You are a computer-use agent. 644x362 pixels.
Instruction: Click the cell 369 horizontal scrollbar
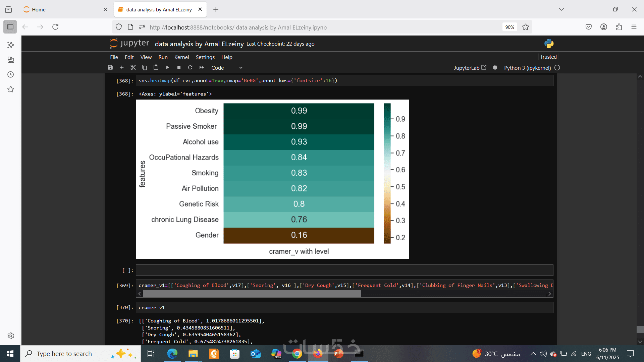click(252, 294)
